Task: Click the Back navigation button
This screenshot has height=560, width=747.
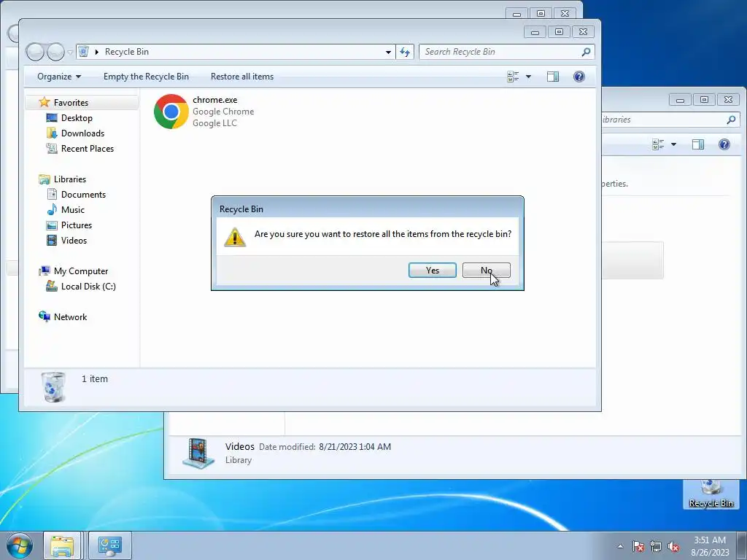Action: point(35,52)
